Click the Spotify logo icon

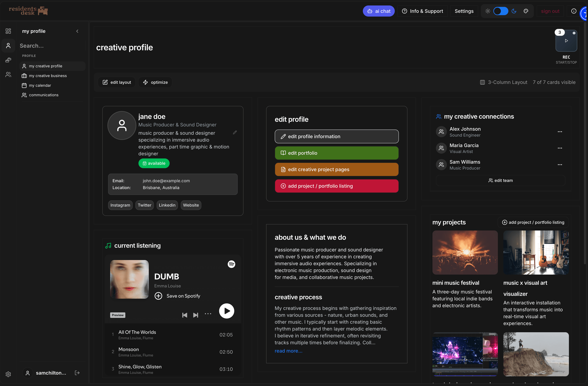click(231, 264)
